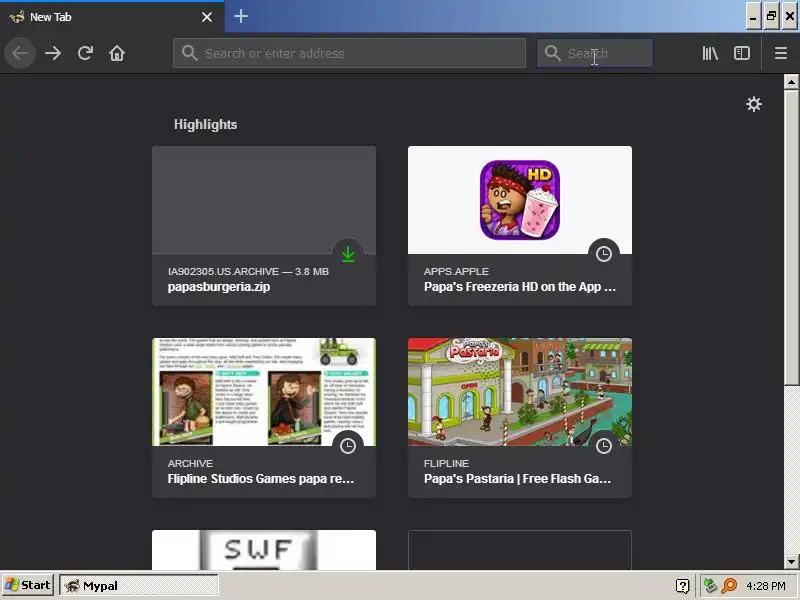The width and height of the screenshot is (800, 600).
Task: Select the New Tab browser tab
Action: [x=112, y=17]
